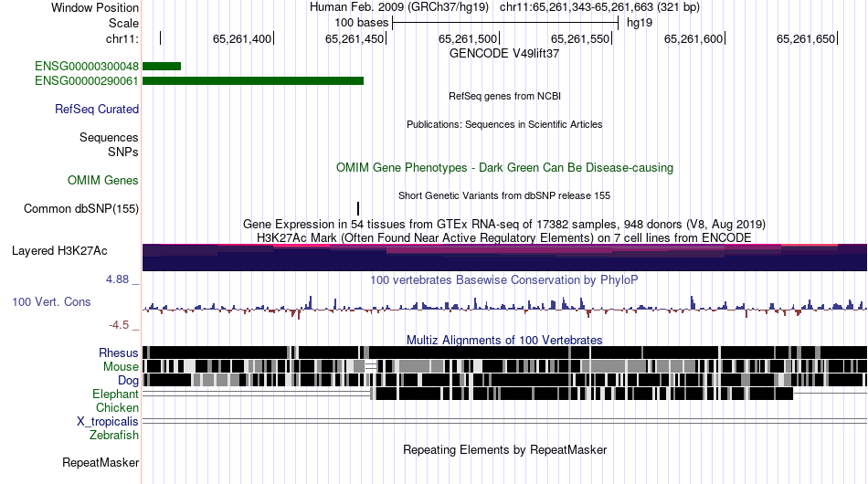Click the Dog alignment block row
Image resolution: width=868 pixels, height=484 pixels.
(505, 380)
